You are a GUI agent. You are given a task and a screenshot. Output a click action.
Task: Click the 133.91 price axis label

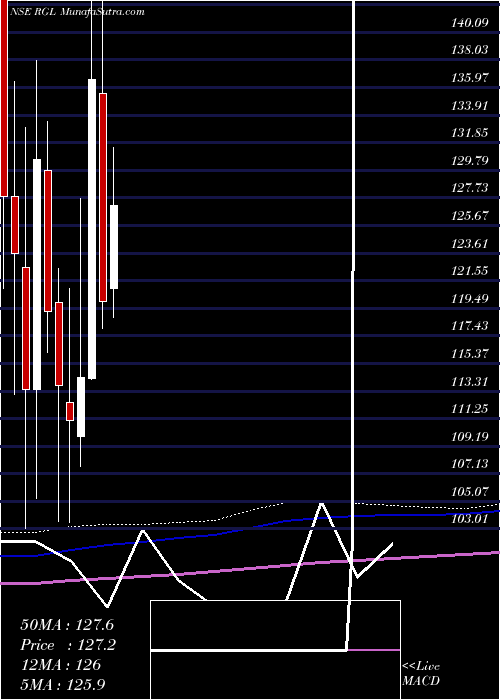tap(470, 106)
